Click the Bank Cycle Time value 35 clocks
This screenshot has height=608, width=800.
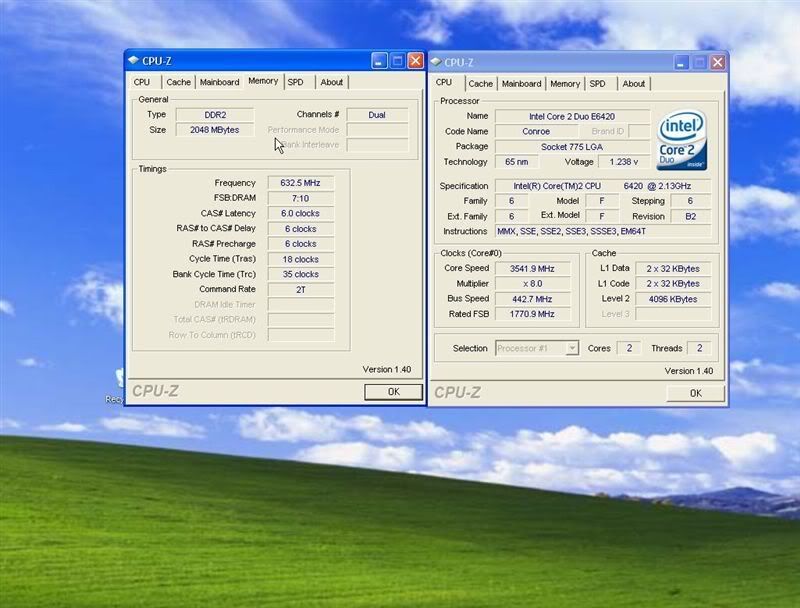301,274
